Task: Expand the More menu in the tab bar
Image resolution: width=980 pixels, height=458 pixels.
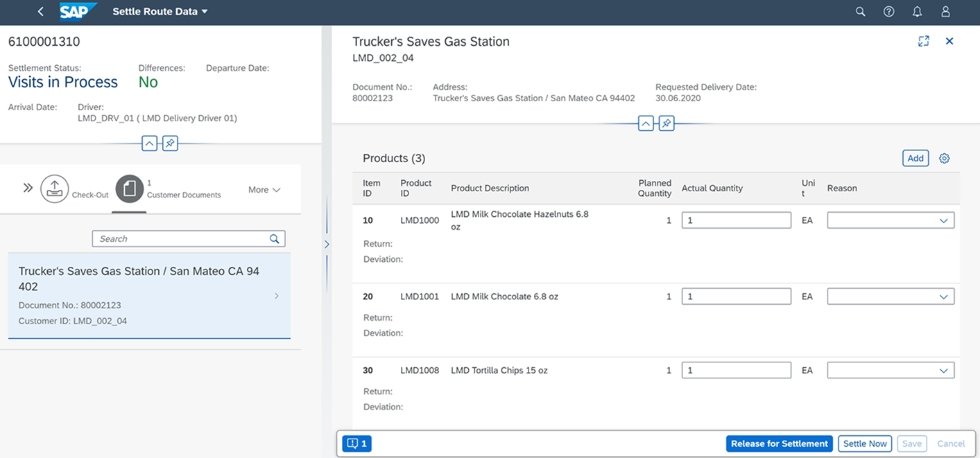Action: pos(264,189)
